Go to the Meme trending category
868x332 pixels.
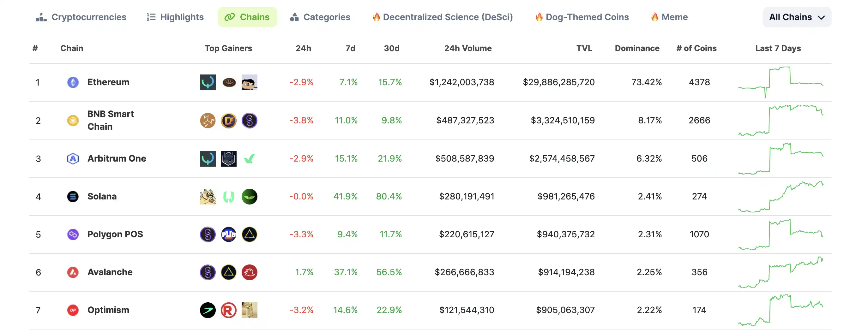tap(669, 17)
